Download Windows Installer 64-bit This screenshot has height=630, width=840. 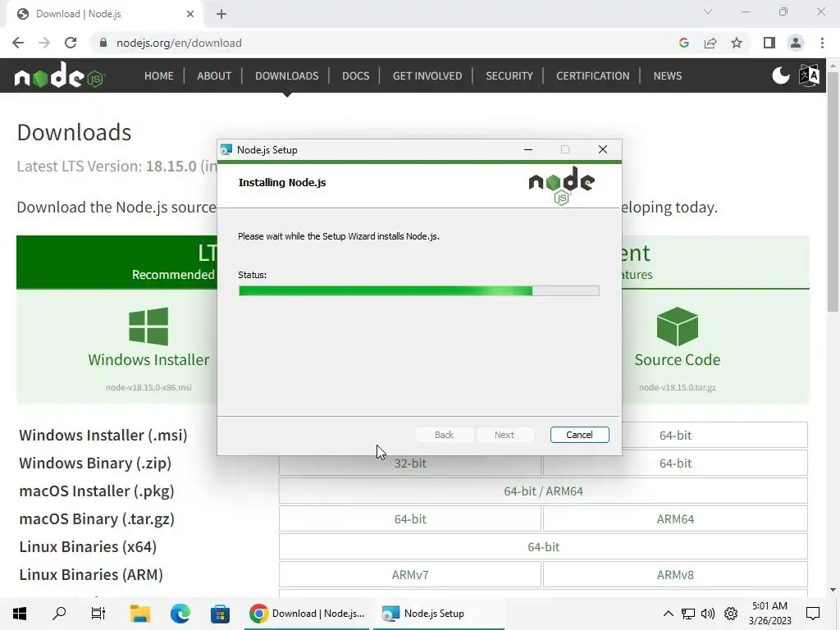pos(675,435)
